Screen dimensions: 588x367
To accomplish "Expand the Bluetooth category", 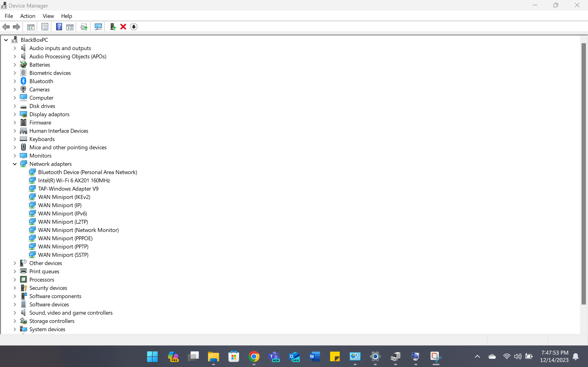I will point(14,81).
